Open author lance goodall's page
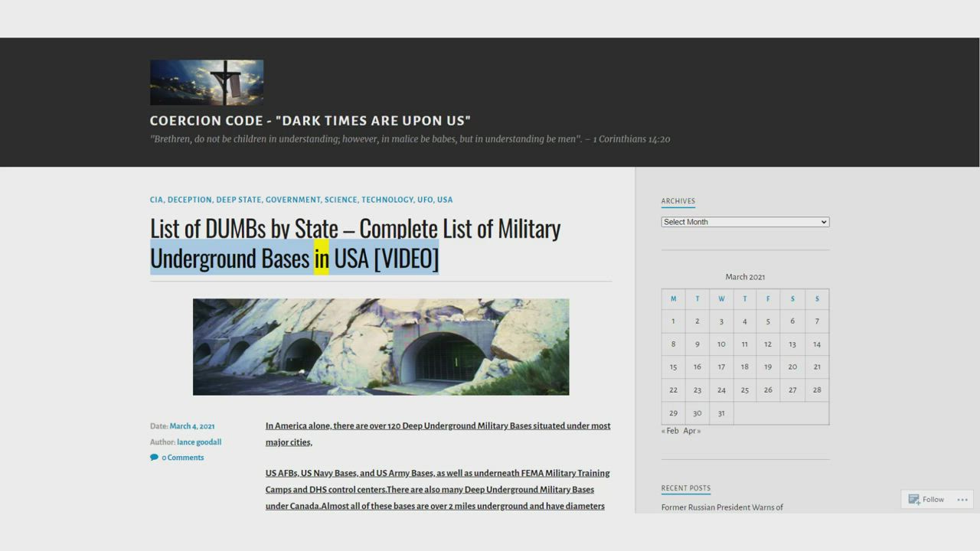 click(x=199, y=442)
